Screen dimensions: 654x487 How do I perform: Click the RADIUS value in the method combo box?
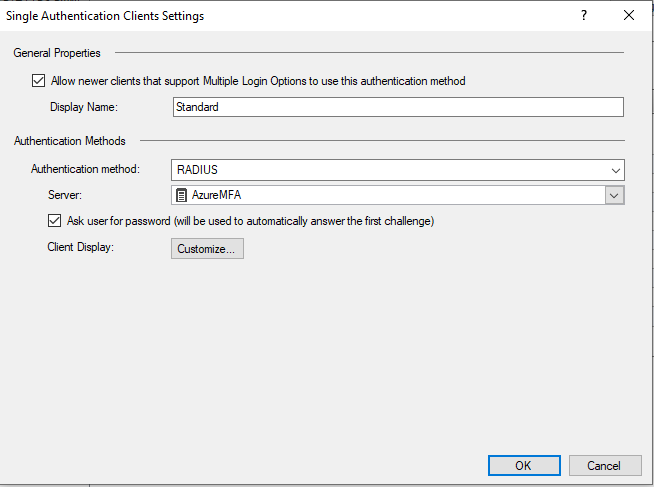[x=197, y=170]
